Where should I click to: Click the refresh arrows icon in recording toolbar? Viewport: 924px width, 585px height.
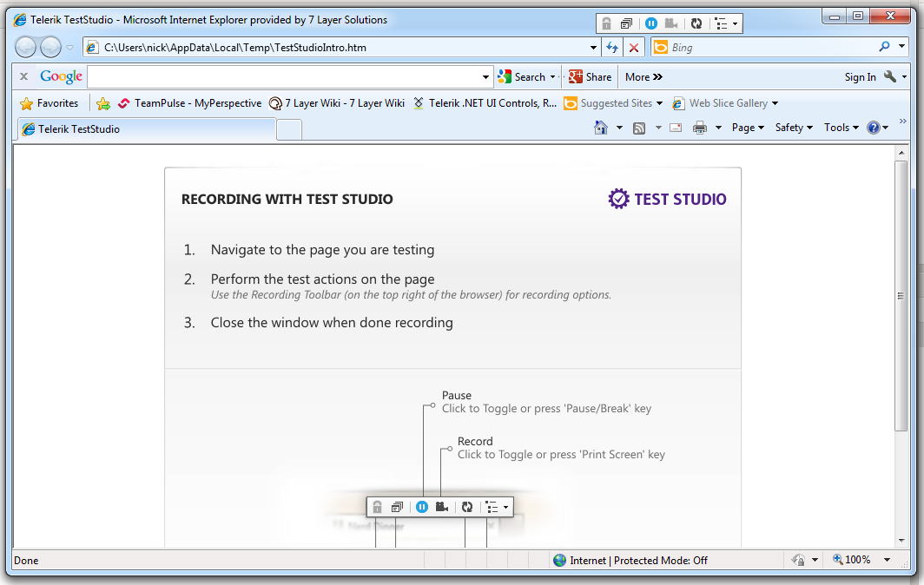point(696,23)
